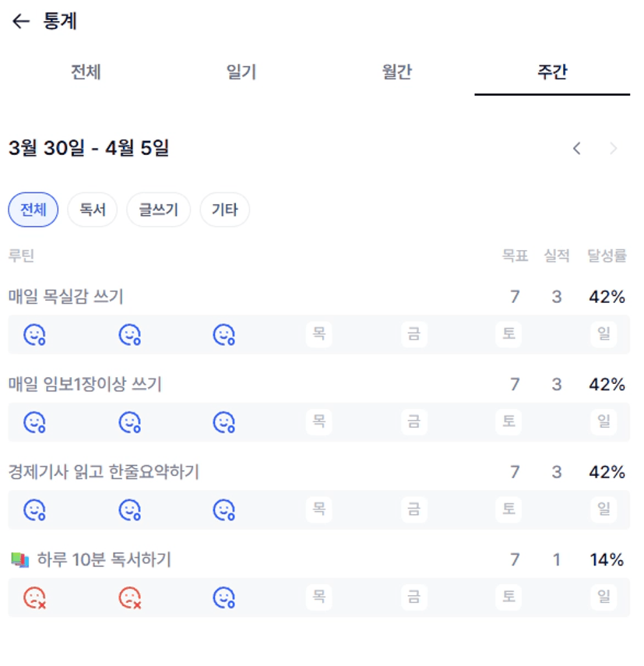Image resolution: width=644 pixels, height=666 pixels.
Task: Click second red sad face for 하루 10분 독서하기
Action: [x=129, y=598]
